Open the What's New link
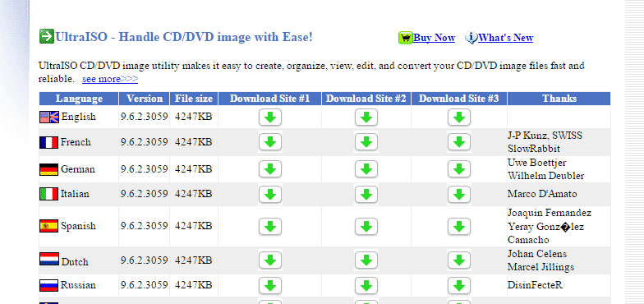 pos(506,38)
